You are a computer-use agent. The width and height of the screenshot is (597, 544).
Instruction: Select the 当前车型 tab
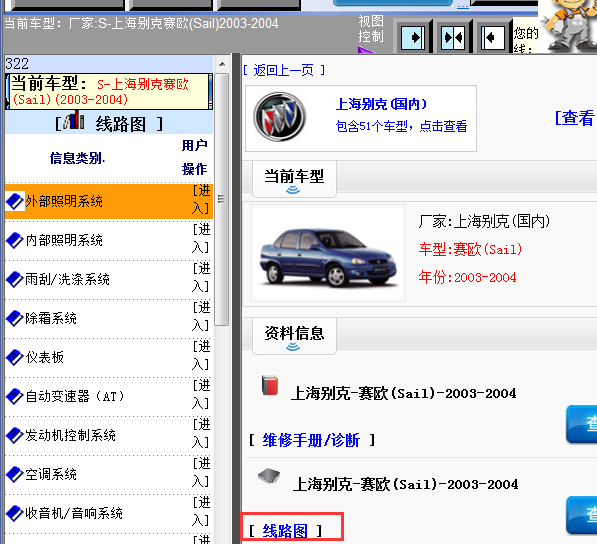pos(294,179)
